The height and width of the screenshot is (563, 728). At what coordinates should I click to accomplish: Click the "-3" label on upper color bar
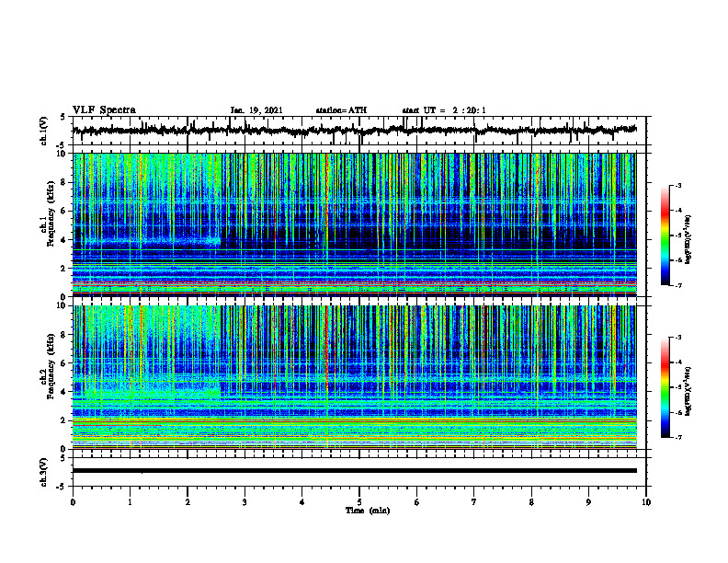pos(678,185)
